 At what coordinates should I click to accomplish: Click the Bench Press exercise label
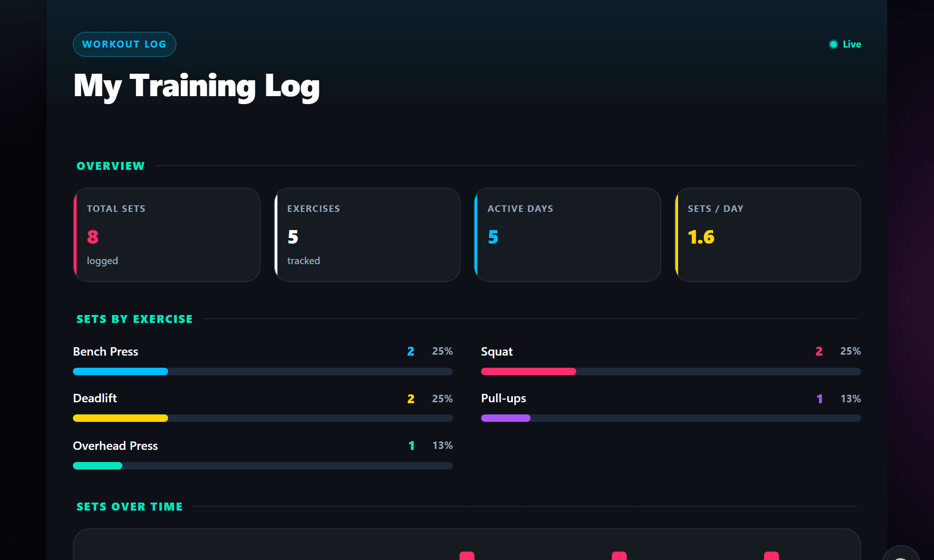pyautogui.click(x=106, y=351)
